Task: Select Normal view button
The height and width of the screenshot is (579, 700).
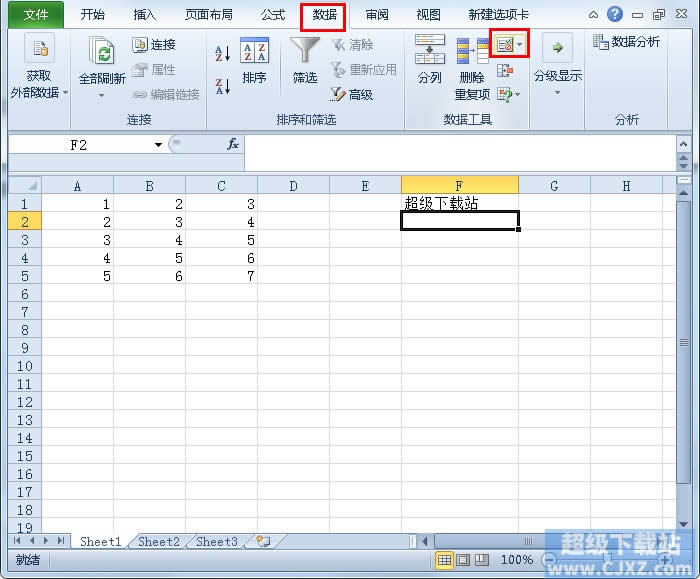Action: [x=444, y=560]
